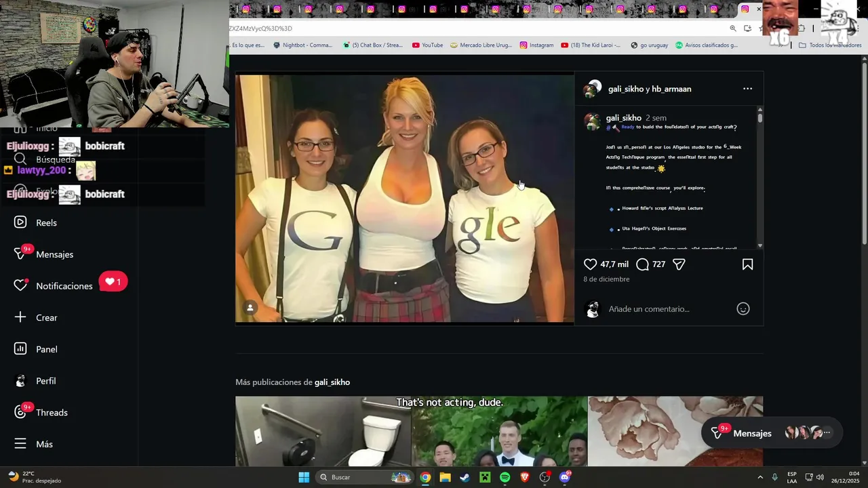
Task: Open the emoji picker in comment field
Action: 743,308
